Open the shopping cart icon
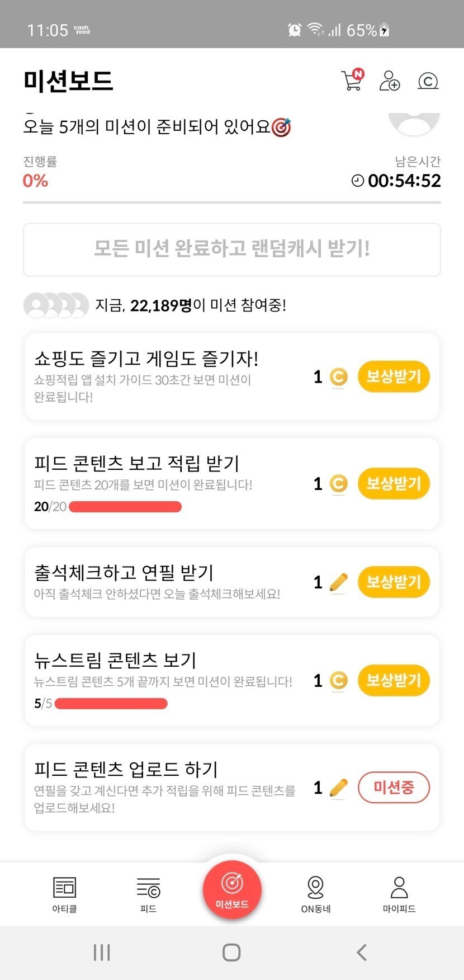Image resolution: width=464 pixels, height=980 pixels. click(352, 81)
